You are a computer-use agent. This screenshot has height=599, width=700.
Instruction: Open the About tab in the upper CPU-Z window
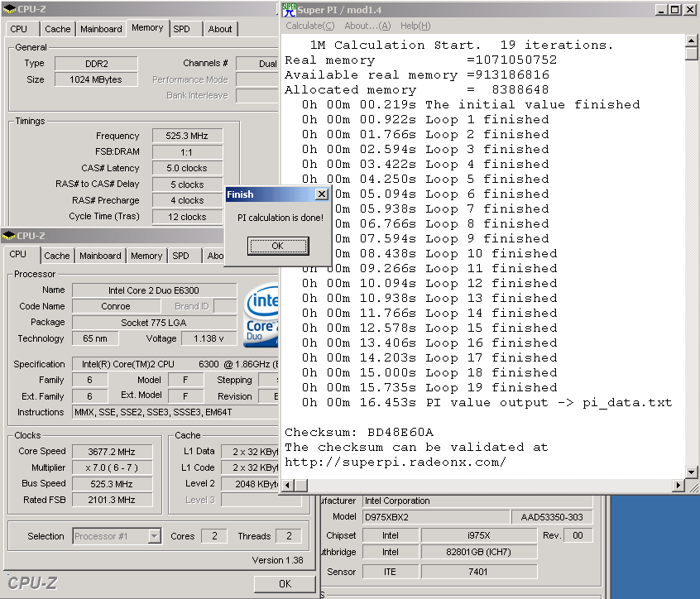pos(220,29)
